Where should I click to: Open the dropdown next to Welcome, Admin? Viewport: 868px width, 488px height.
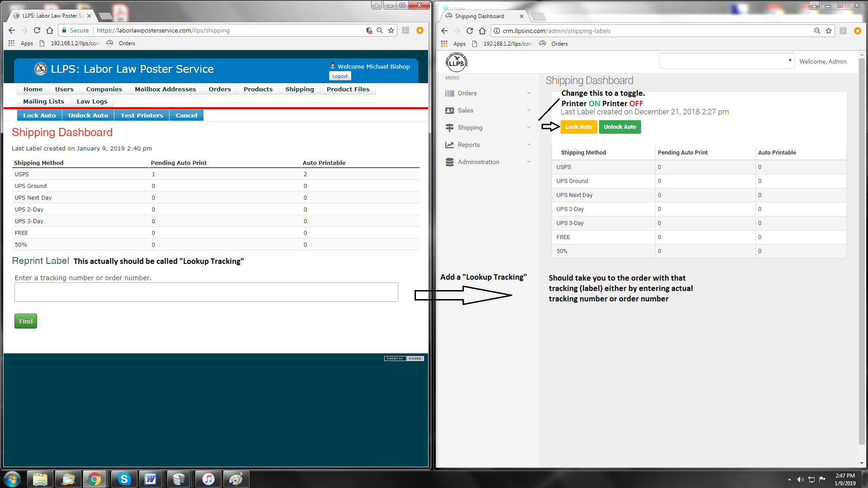(x=726, y=61)
